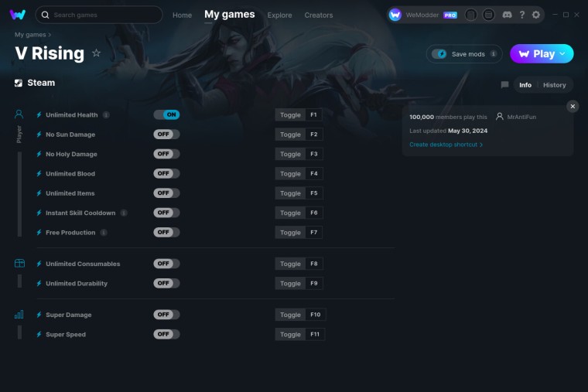Click the Toggle button for Unlimited Blood
588x392 pixels.
point(290,173)
